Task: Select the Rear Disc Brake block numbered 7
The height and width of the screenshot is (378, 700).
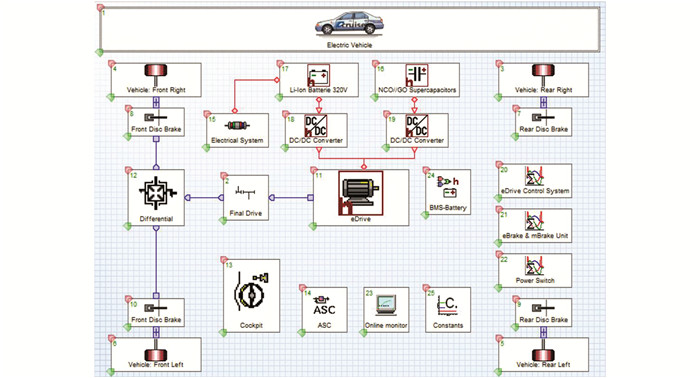Action: tap(543, 122)
